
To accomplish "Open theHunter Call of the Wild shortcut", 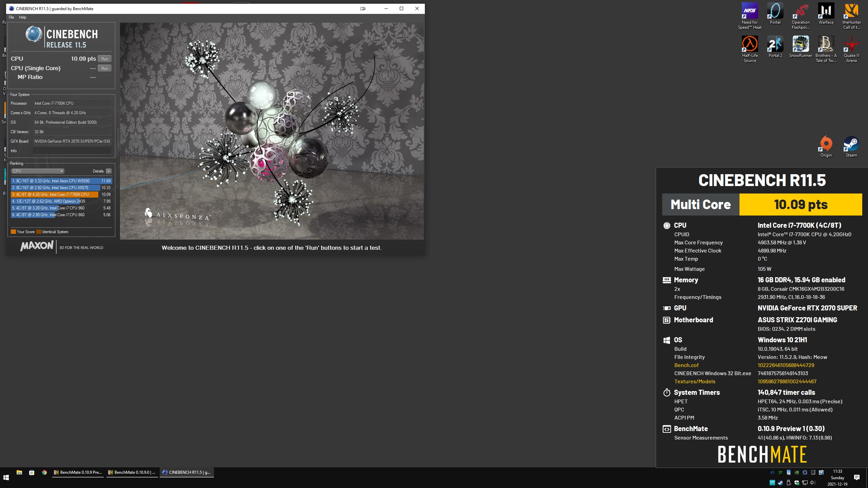I will click(851, 16).
